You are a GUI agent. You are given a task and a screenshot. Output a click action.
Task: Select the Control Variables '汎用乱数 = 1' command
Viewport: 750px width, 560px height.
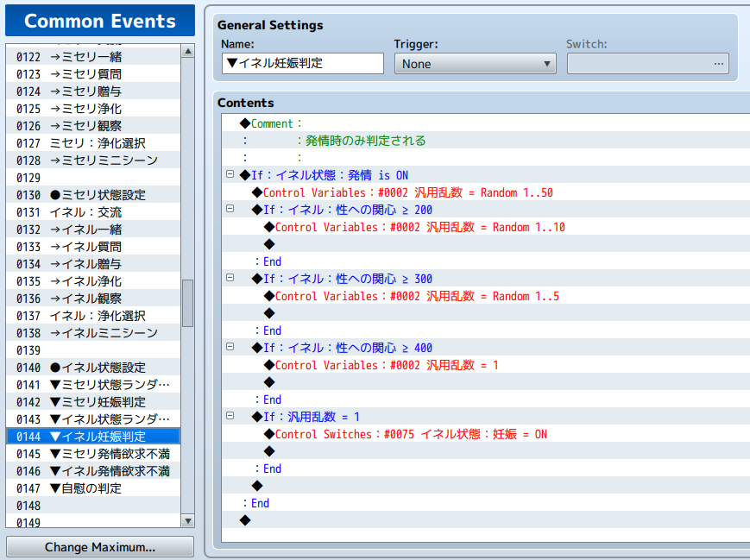tap(486, 365)
